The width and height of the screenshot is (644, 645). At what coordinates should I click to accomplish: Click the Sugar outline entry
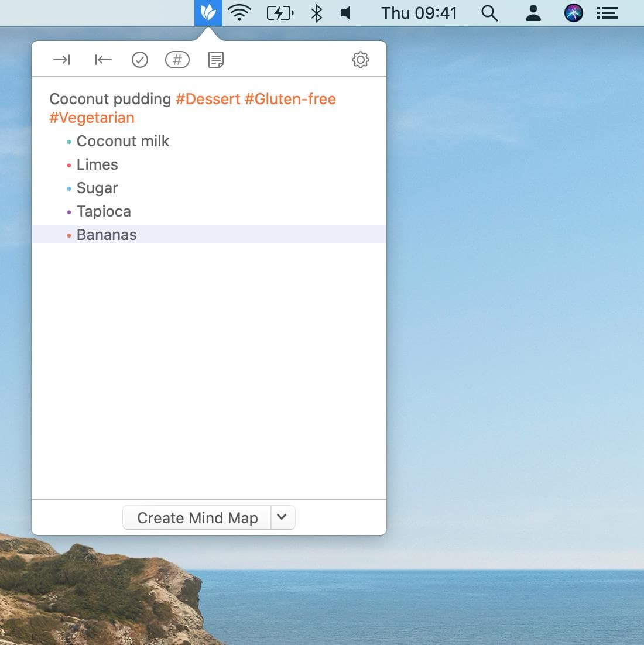pos(97,188)
